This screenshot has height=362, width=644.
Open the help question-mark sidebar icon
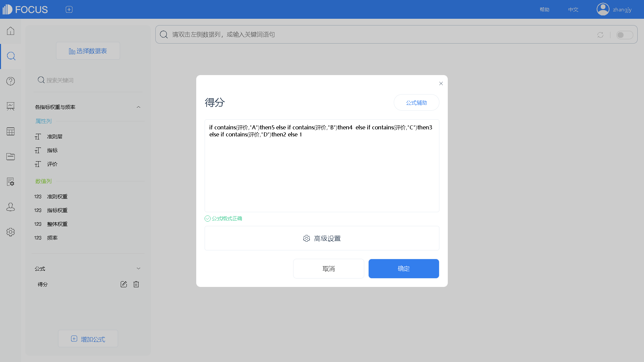[x=11, y=81]
